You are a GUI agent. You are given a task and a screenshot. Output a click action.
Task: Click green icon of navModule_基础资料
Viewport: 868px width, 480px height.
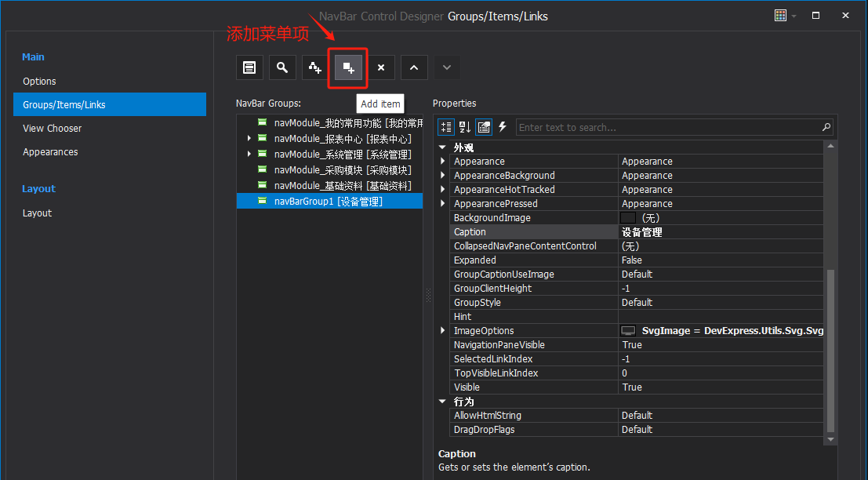263,185
